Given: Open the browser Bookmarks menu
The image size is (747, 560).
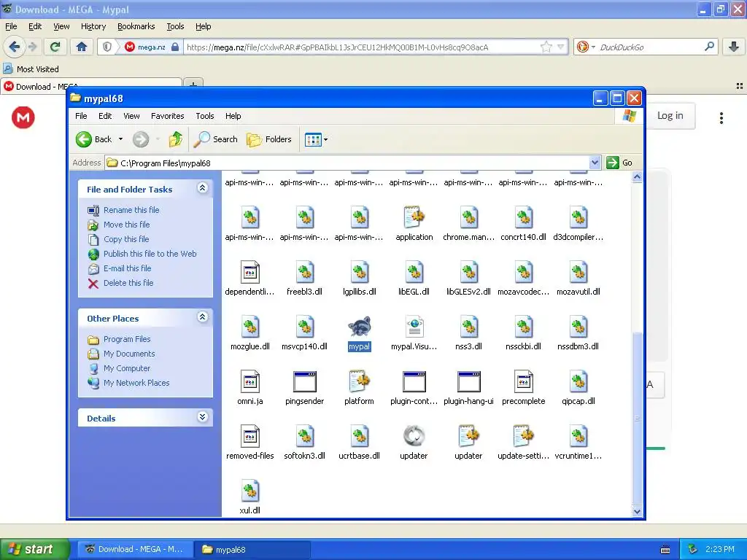Looking at the screenshot, I should point(136,26).
